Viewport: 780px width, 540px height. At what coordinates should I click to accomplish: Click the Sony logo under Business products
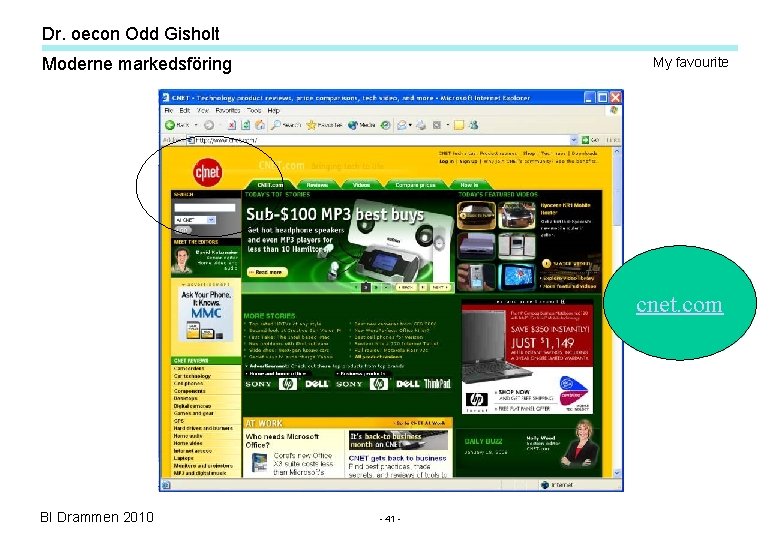tap(349, 384)
